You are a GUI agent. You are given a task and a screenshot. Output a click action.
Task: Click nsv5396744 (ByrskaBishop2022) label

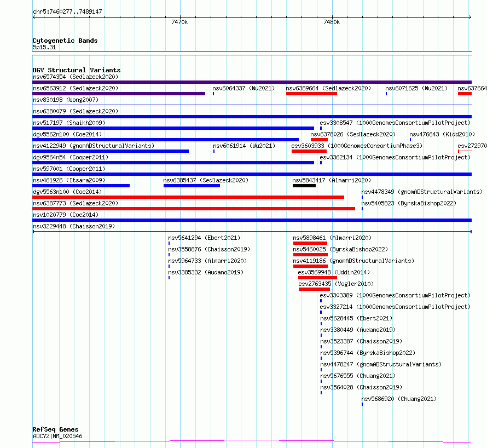[368, 353]
